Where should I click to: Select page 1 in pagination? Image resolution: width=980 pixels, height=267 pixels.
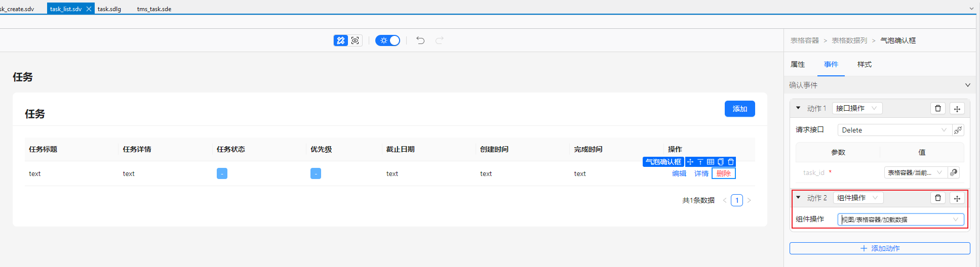click(x=737, y=200)
